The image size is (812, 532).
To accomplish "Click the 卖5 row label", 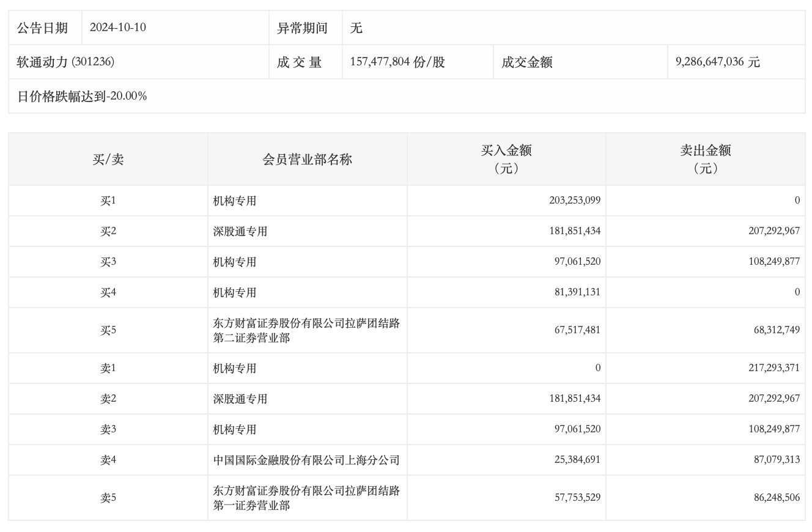I will pos(108,498).
